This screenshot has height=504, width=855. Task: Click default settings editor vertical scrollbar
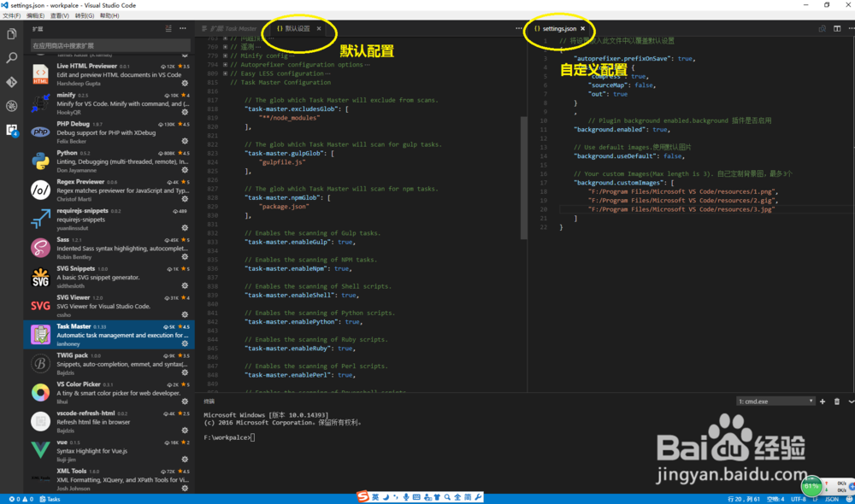(524, 178)
